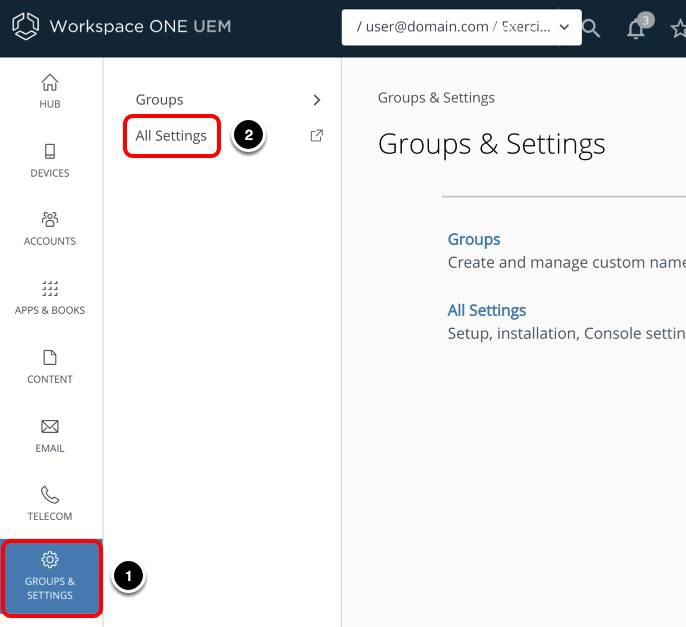
Task: Choose All Settings in the submenu
Action: tap(171, 136)
